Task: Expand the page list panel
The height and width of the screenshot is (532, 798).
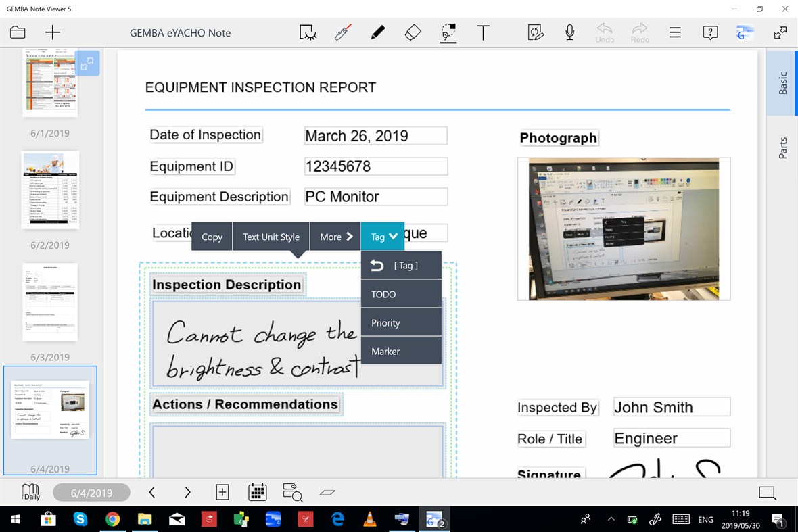Action: [87, 62]
